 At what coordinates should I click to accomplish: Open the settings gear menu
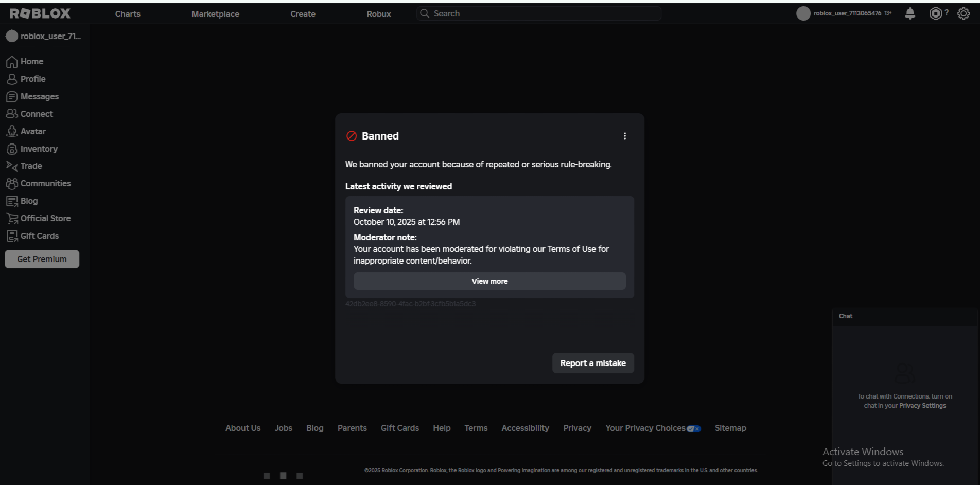pos(964,13)
